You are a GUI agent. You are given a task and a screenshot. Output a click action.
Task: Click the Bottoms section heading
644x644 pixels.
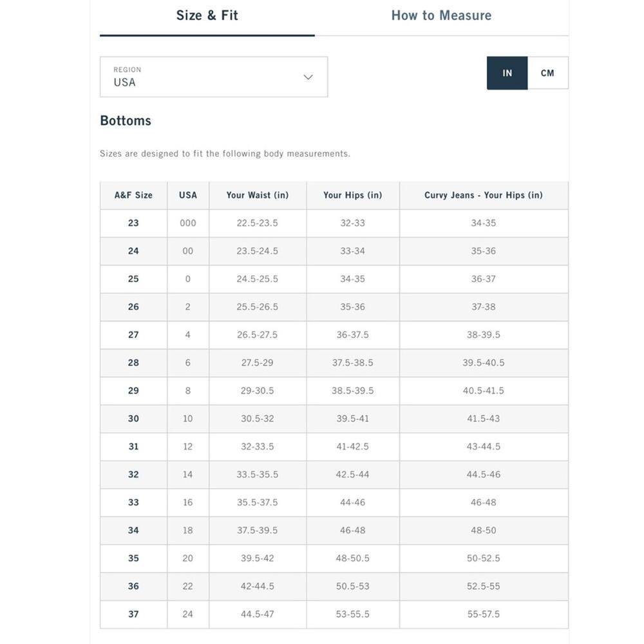point(126,121)
